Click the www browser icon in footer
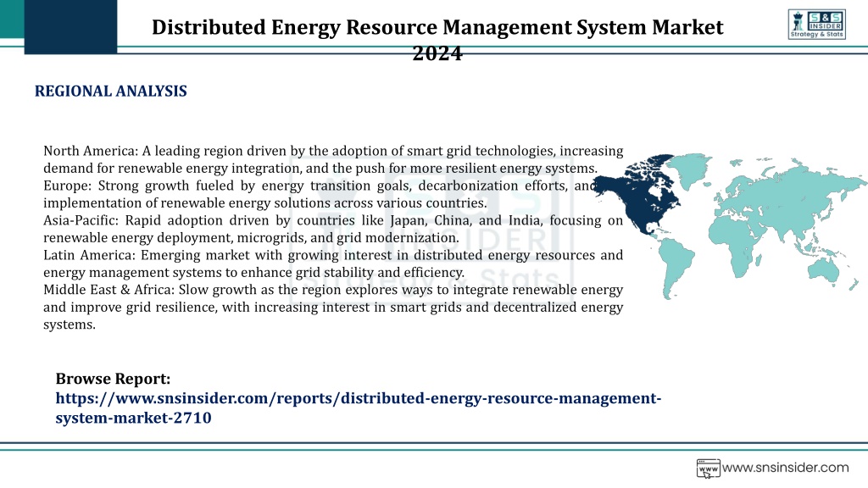 708,468
